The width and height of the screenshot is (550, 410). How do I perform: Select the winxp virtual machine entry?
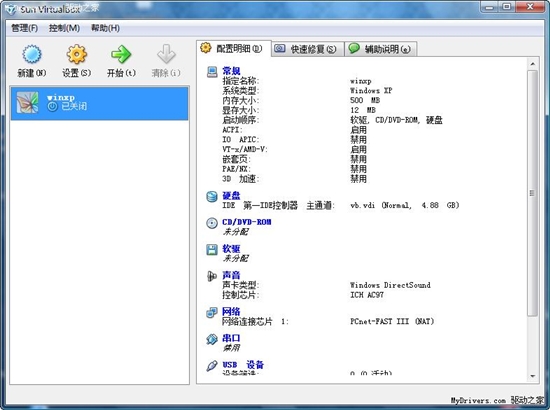pos(100,103)
